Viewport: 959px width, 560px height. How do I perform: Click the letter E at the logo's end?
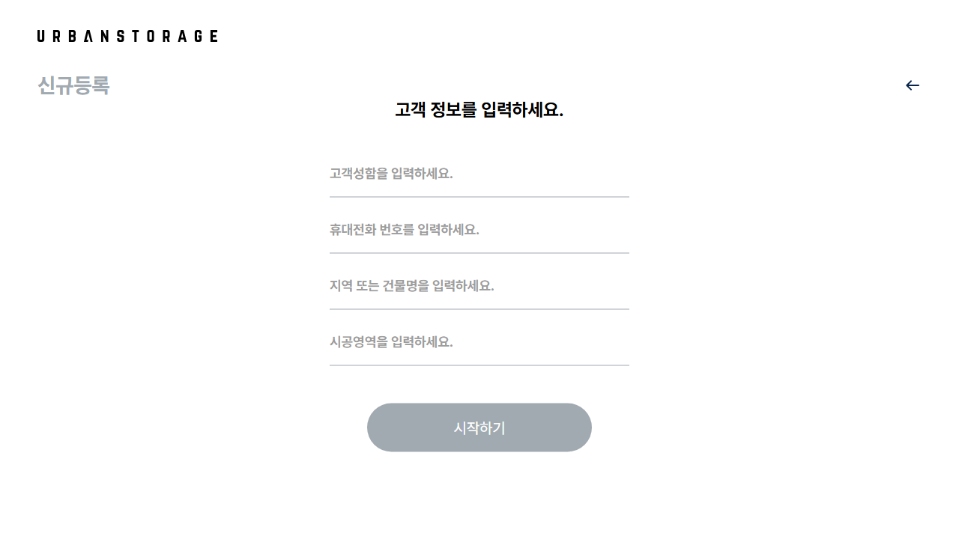(x=214, y=36)
